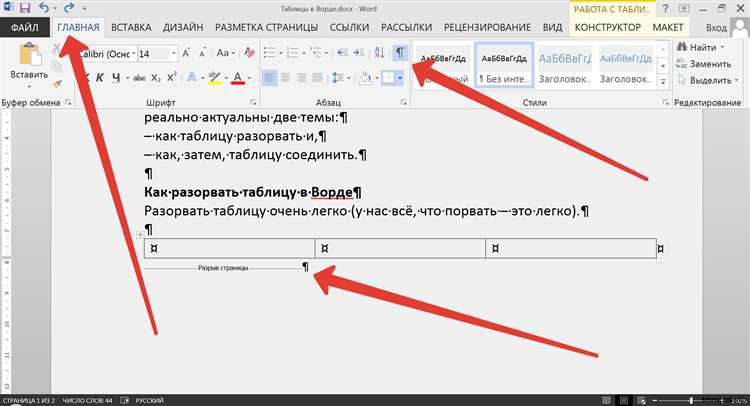Open line spacing options
The width and height of the screenshot is (750, 406).
[340, 77]
